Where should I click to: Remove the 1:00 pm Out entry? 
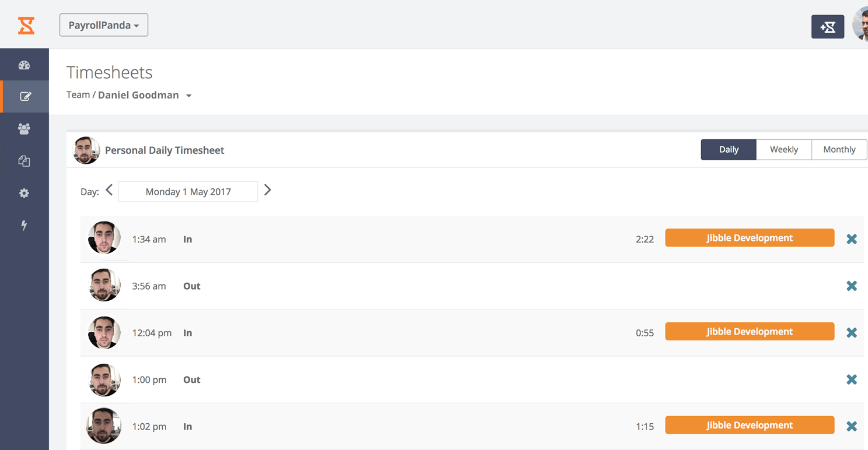tap(852, 379)
